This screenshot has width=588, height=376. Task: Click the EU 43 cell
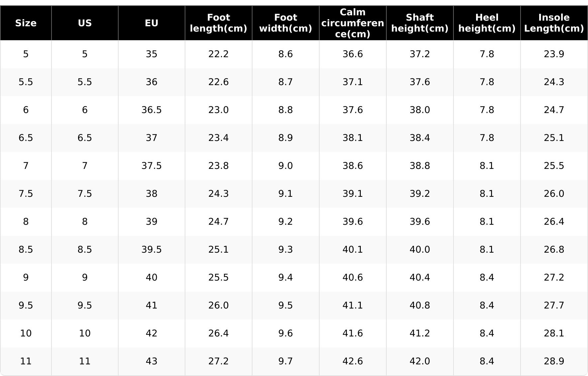point(151,361)
